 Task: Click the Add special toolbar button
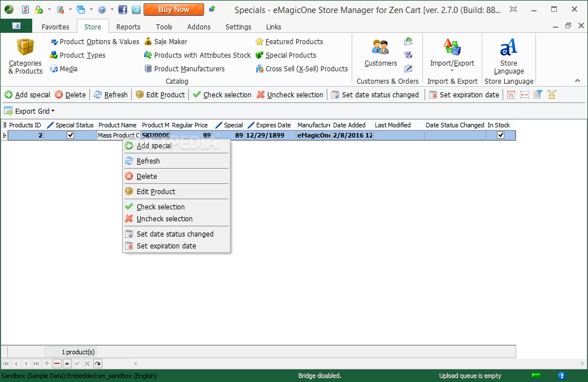tap(27, 95)
